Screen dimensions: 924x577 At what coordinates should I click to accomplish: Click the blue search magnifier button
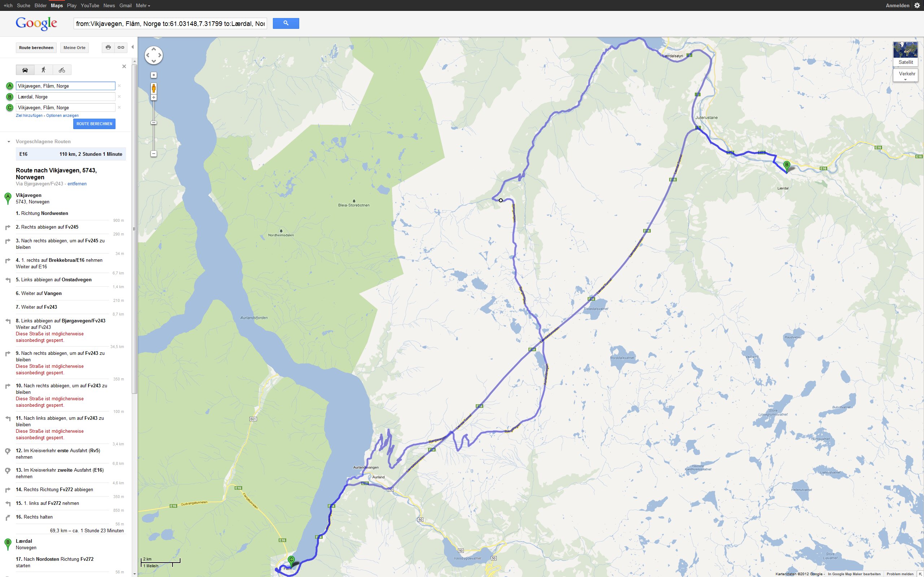286,23
